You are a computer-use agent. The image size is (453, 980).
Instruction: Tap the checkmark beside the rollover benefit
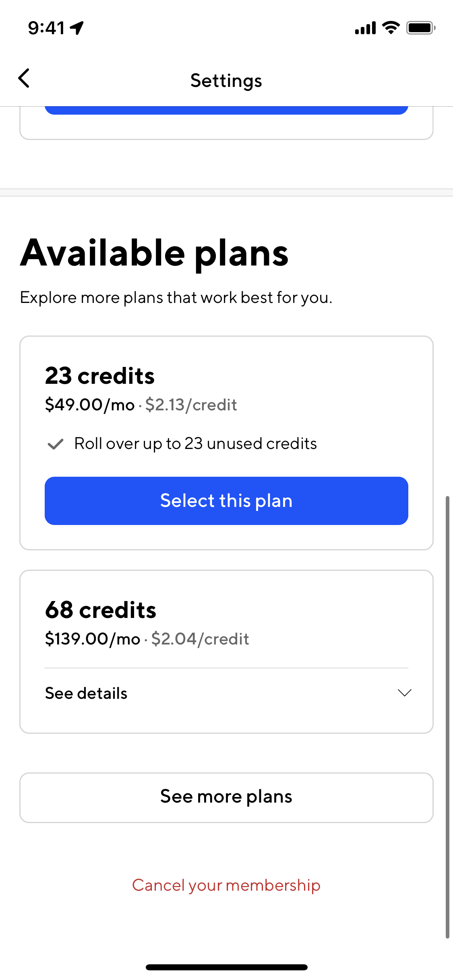(x=56, y=444)
